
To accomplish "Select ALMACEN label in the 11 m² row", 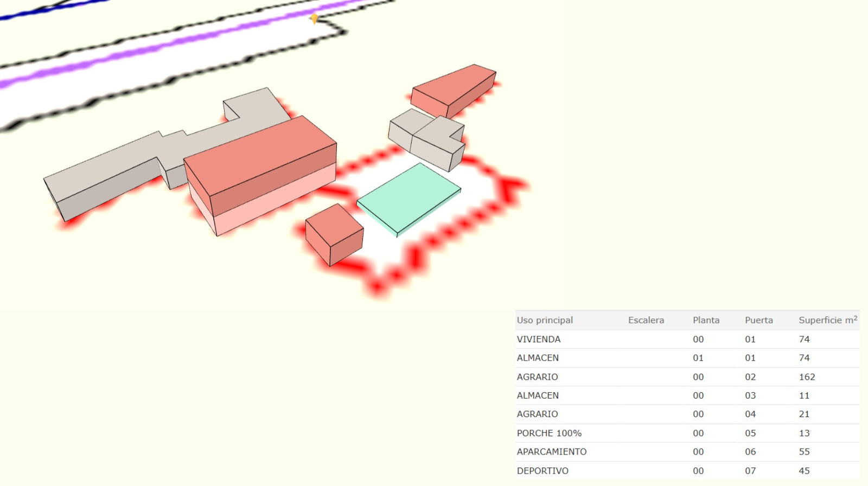I will [x=538, y=395].
